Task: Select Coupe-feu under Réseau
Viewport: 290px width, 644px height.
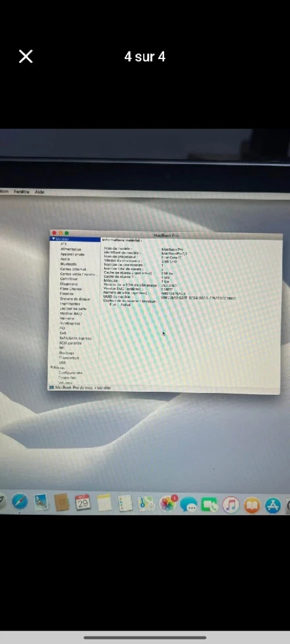Action: point(67,377)
